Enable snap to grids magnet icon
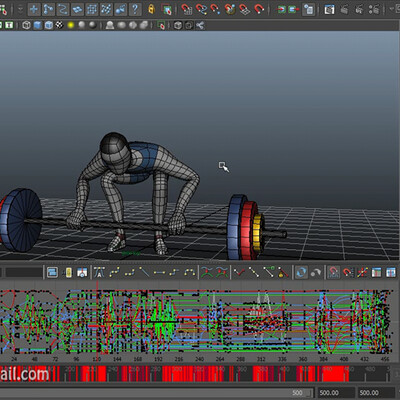 point(186,9)
